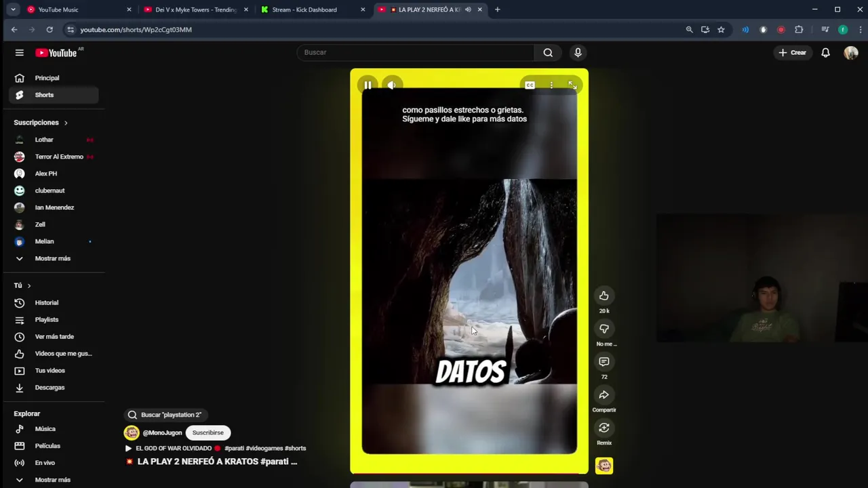868x488 pixels.
Task: Mute the LA PLAY 2 tab audio icon
Action: coord(468,9)
